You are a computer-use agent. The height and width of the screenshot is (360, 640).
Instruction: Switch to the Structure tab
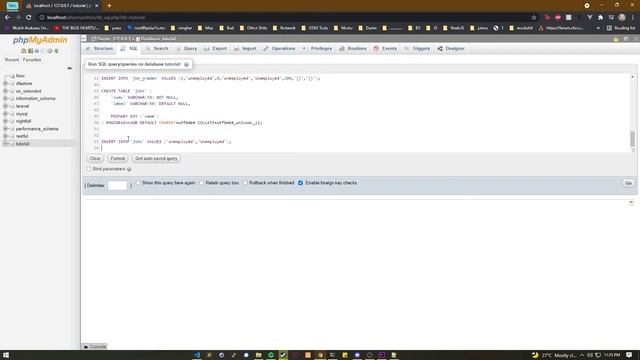(x=99, y=49)
